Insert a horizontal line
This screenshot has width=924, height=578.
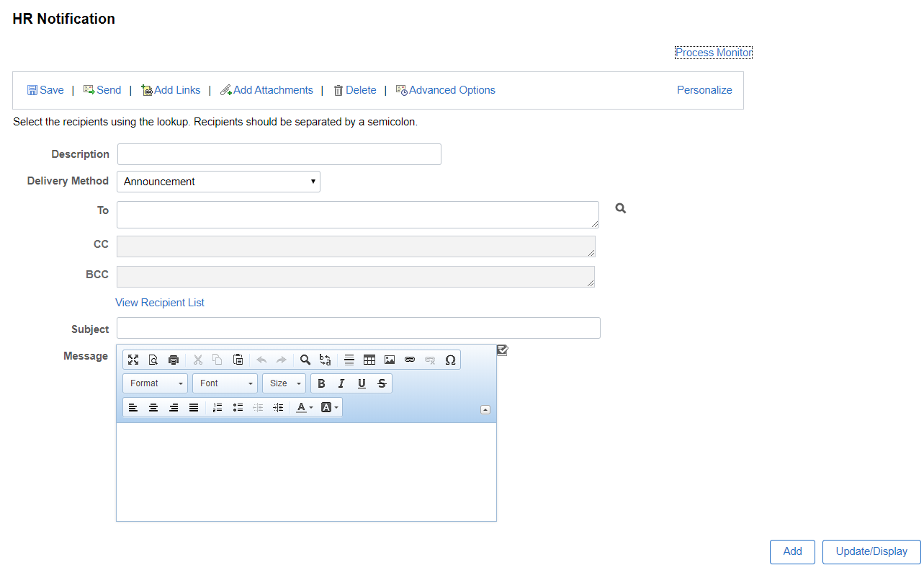point(349,360)
